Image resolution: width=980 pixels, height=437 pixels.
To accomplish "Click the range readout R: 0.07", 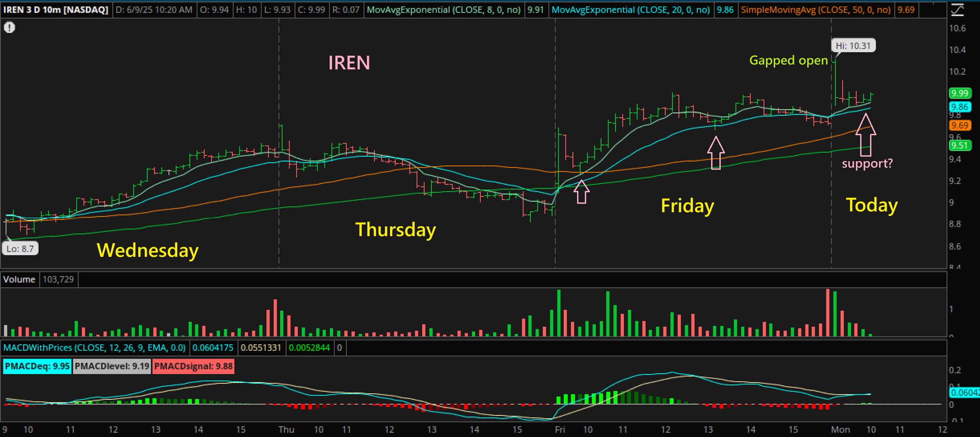I will [x=346, y=10].
